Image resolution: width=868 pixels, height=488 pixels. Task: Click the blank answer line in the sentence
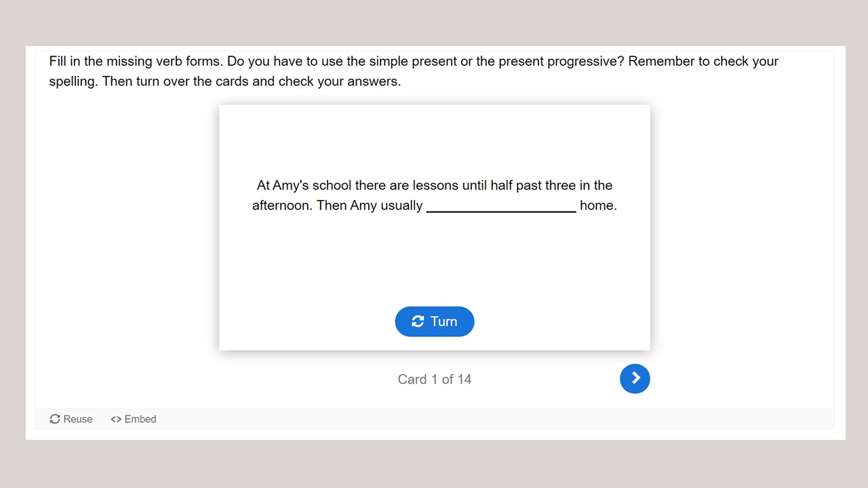click(501, 206)
